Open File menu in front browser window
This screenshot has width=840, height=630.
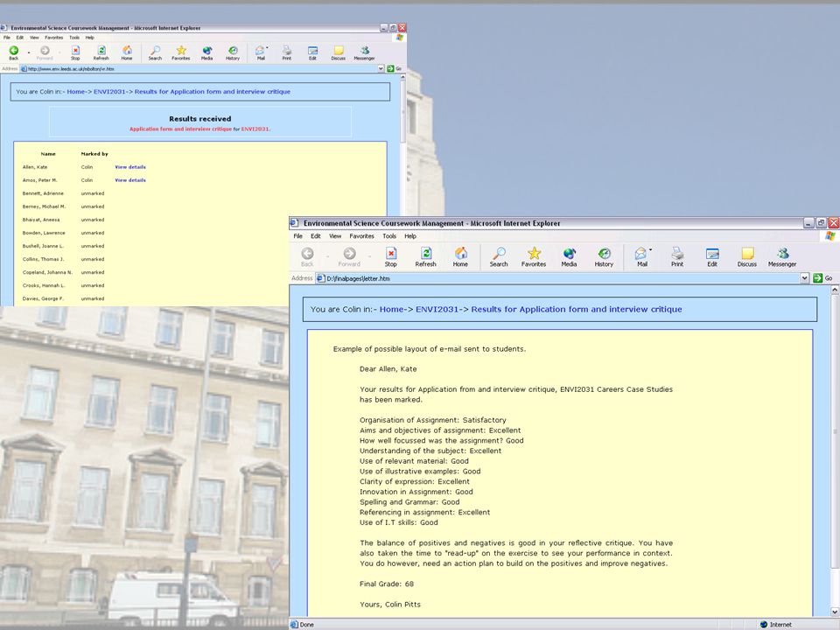[x=298, y=236]
